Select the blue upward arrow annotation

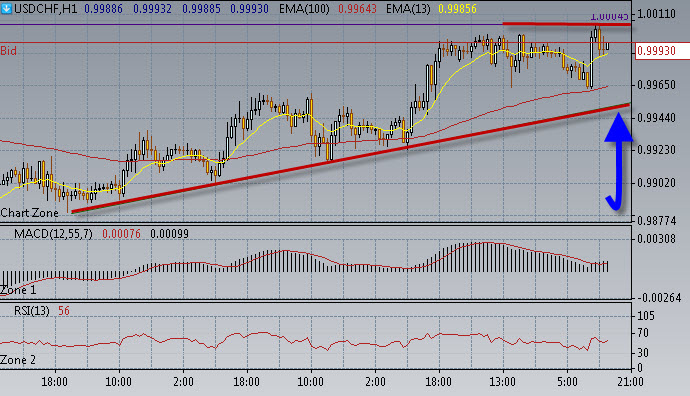tap(618, 161)
